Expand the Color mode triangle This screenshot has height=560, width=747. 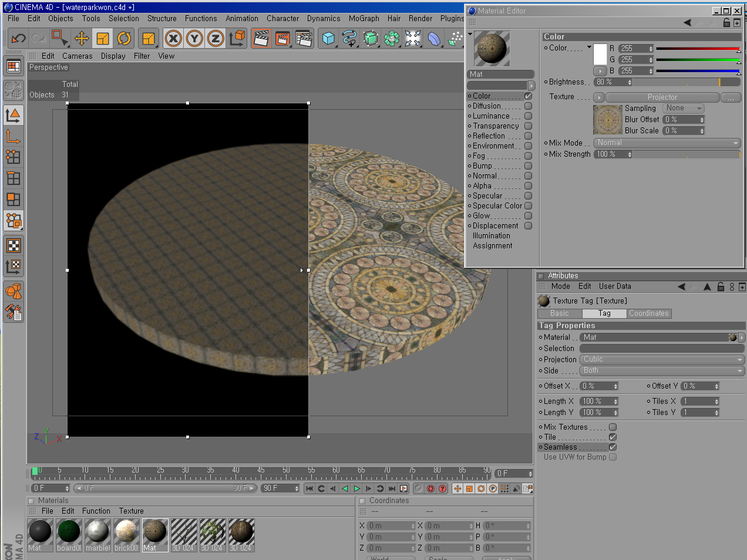tap(589, 47)
